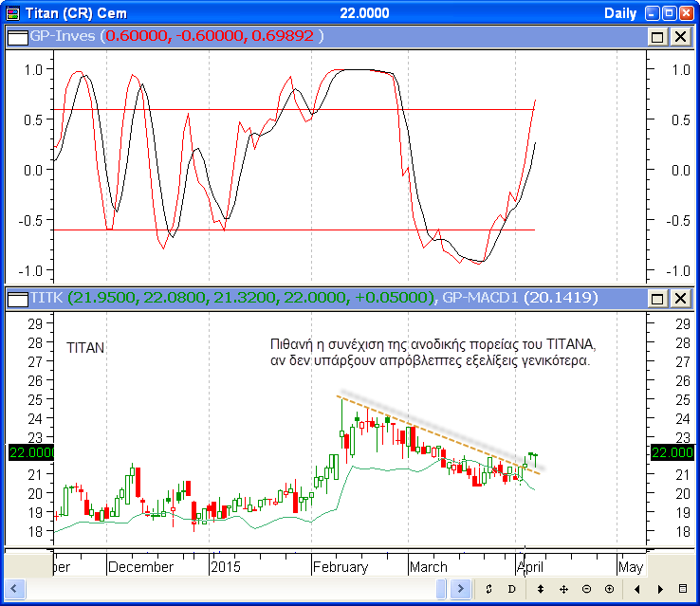Close the Titan chart window

point(686,13)
